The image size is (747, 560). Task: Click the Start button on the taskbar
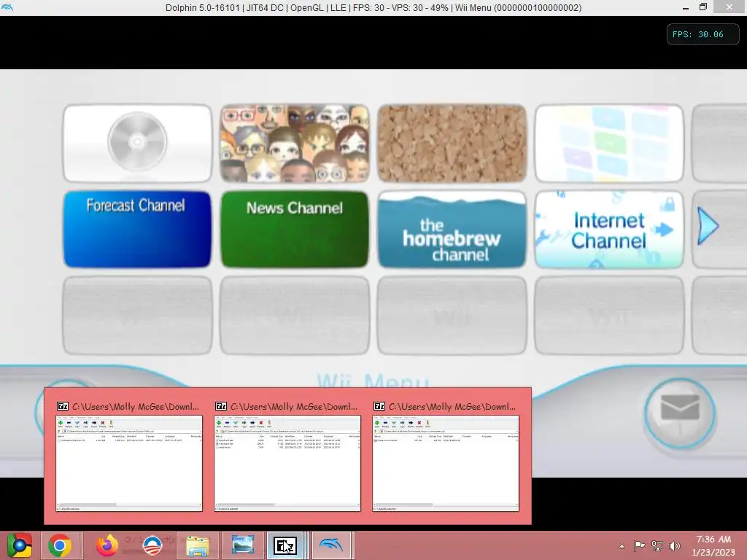[x=19, y=545]
